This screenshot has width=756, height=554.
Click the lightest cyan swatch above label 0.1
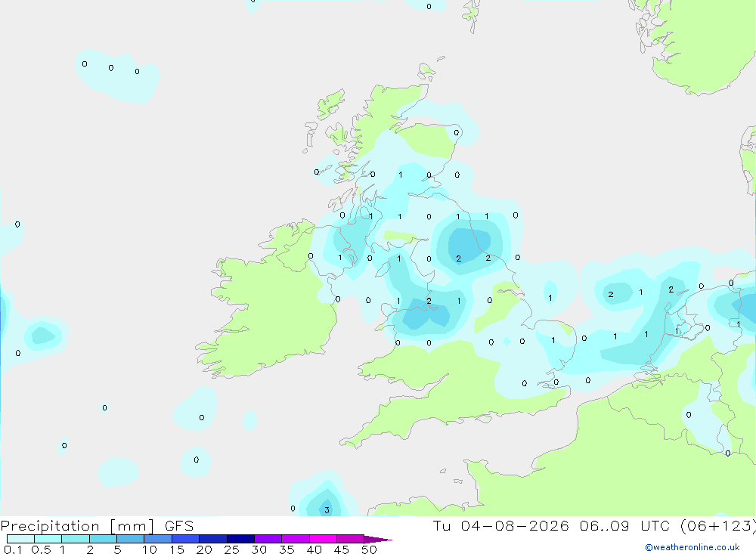(20, 539)
